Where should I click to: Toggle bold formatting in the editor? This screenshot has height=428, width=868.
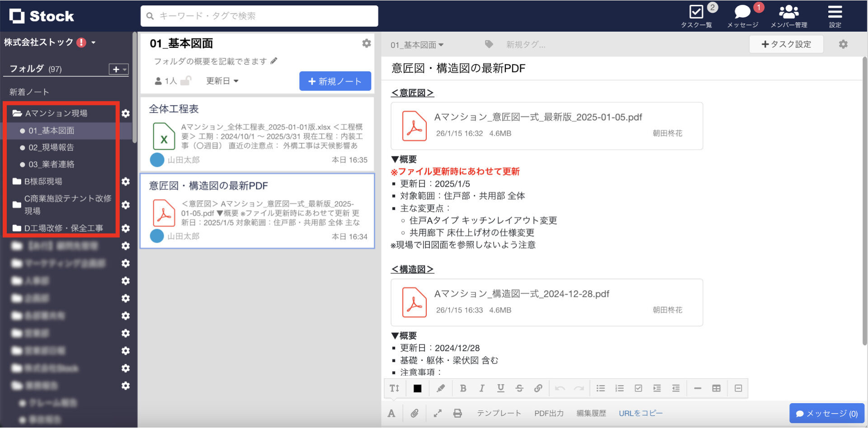(x=462, y=388)
